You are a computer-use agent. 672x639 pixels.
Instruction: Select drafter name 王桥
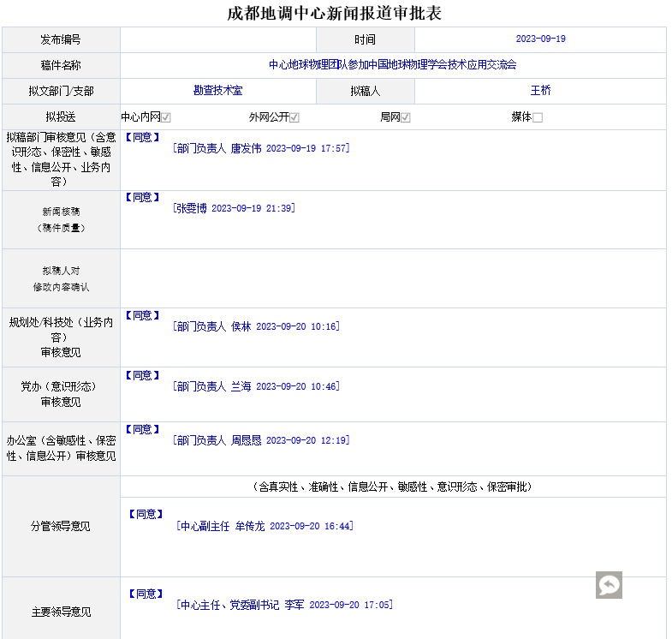coord(540,91)
